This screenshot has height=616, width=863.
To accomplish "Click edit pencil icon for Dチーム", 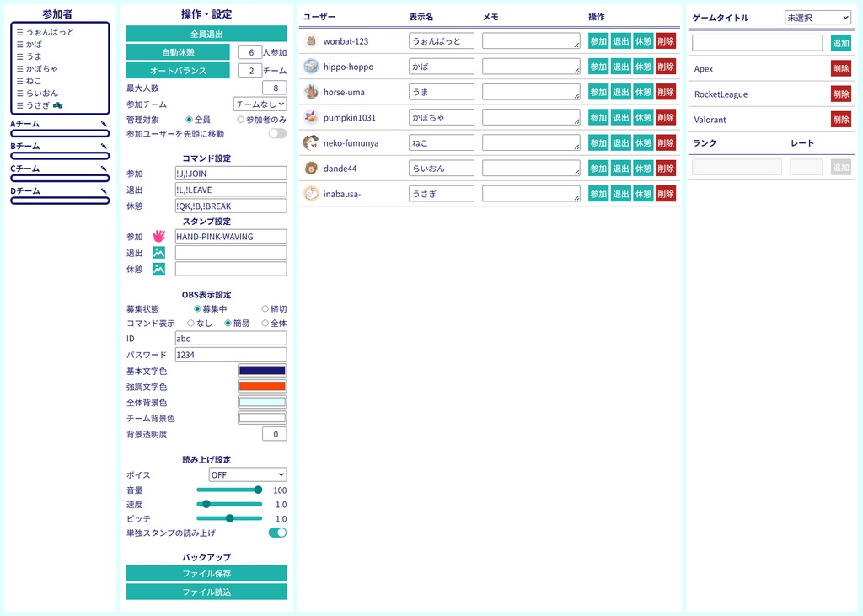I will 104,190.
